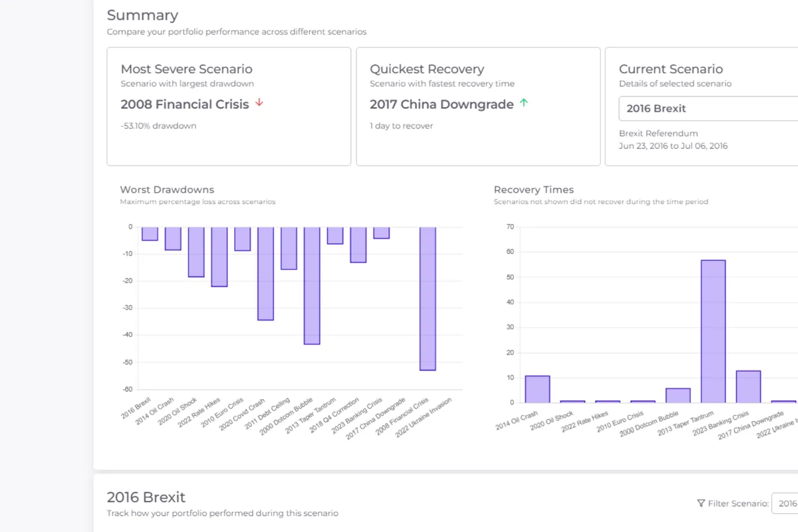Click the 2000 Dotcom Bubble bar in Worst Drawdowns
The width and height of the screenshot is (798, 532).
[312, 285]
